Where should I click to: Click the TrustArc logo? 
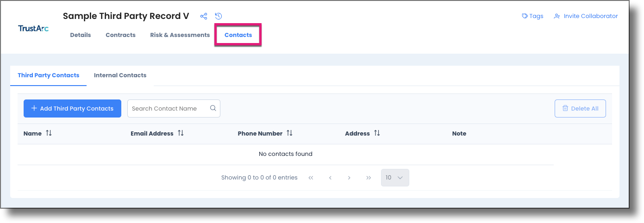click(x=33, y=28)
